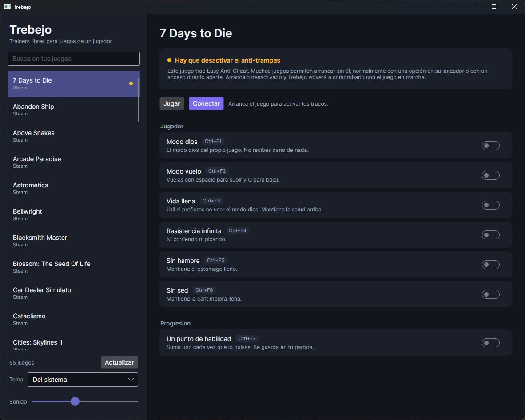Turn on Vida llena toggle

click(x=490, y=205)
